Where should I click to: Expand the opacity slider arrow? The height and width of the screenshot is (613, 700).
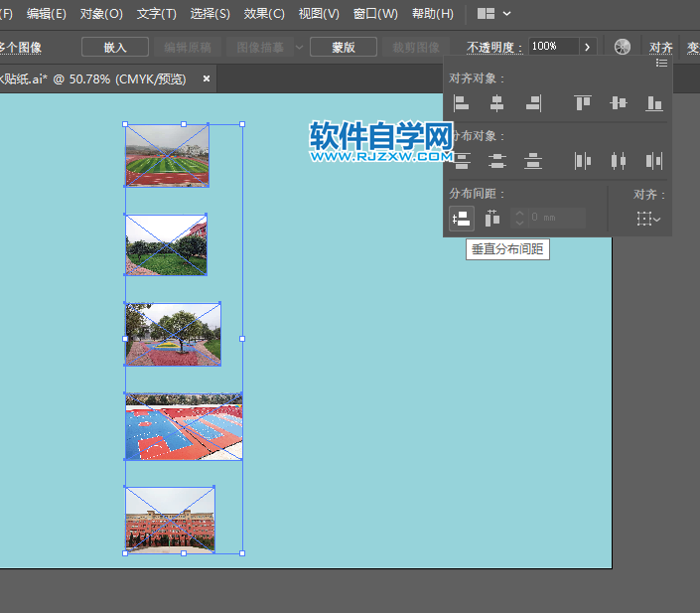(587, 47)
